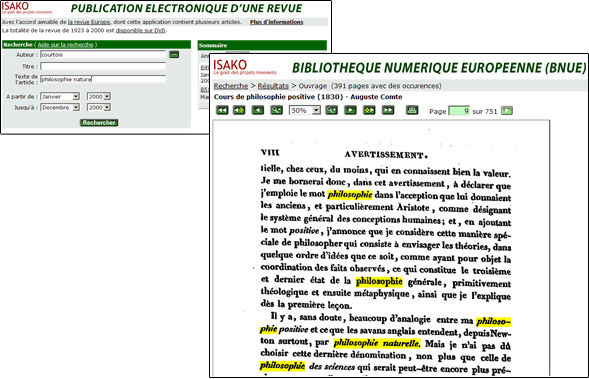Click the print page icon
This screenshot has height=379, width=589.
pos(412,110)
